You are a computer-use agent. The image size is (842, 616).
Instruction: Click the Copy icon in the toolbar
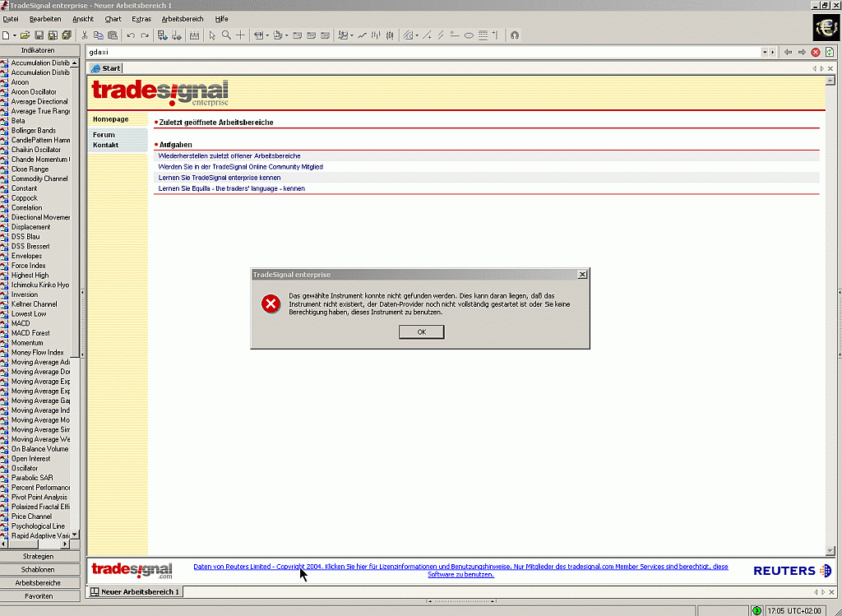click(x=99, y=35)
